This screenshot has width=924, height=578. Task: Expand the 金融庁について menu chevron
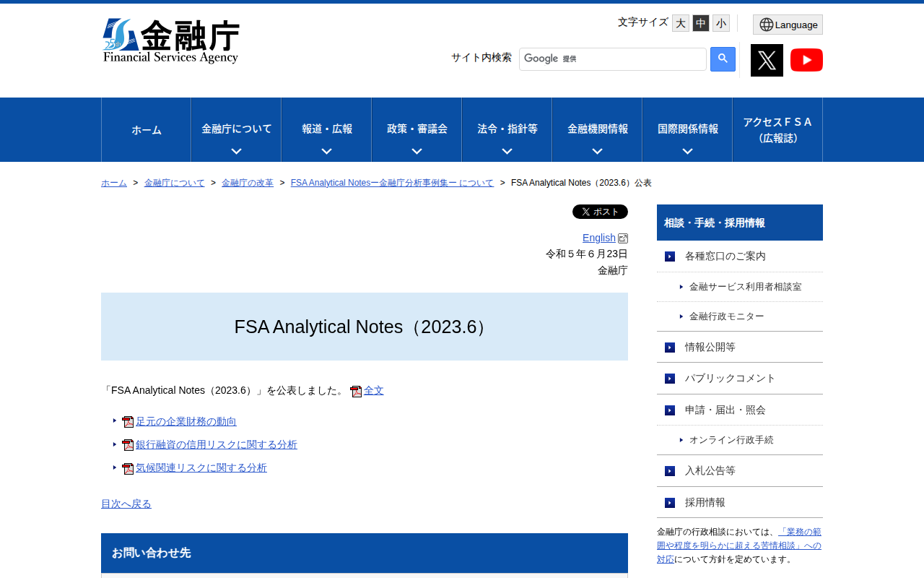point(236,151)
